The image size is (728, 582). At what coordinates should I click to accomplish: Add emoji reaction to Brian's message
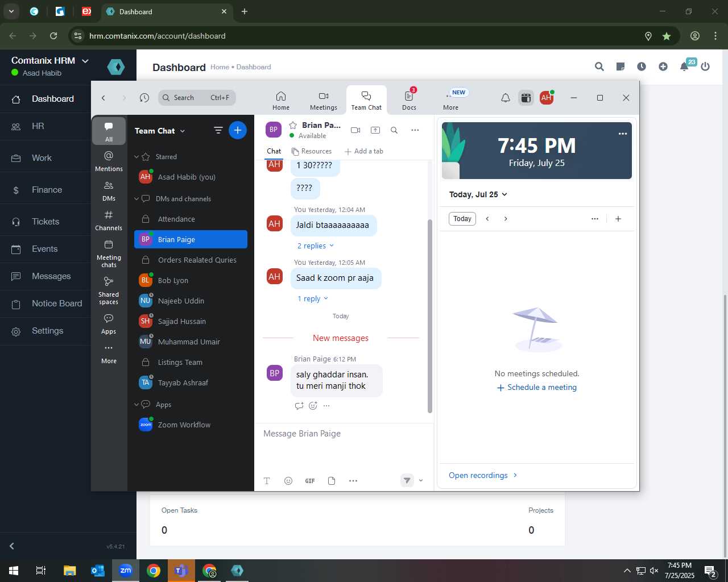click(313, 406)
